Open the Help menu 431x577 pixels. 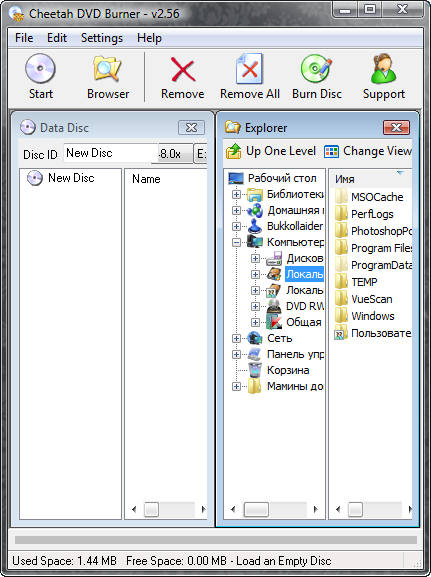click(149, 38)
